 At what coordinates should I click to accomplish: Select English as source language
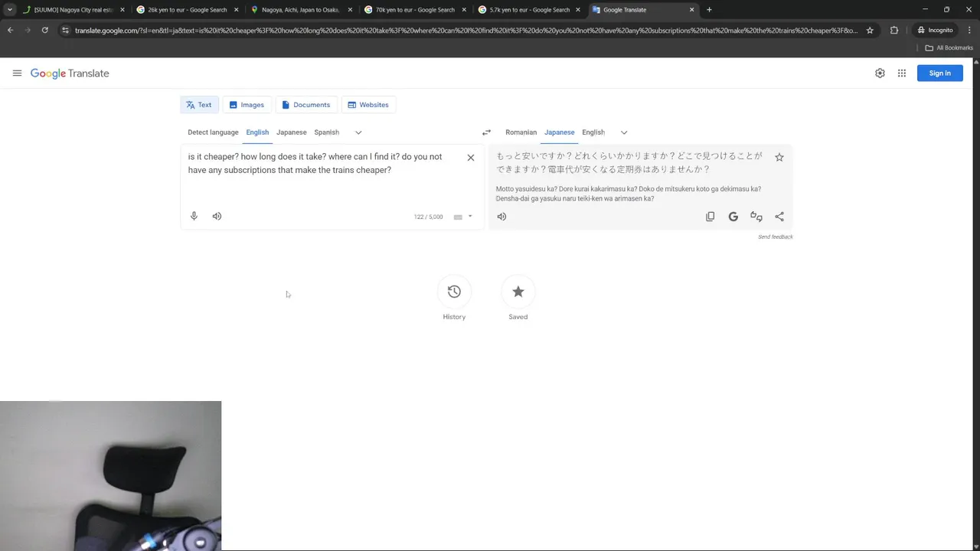[257, 132]
